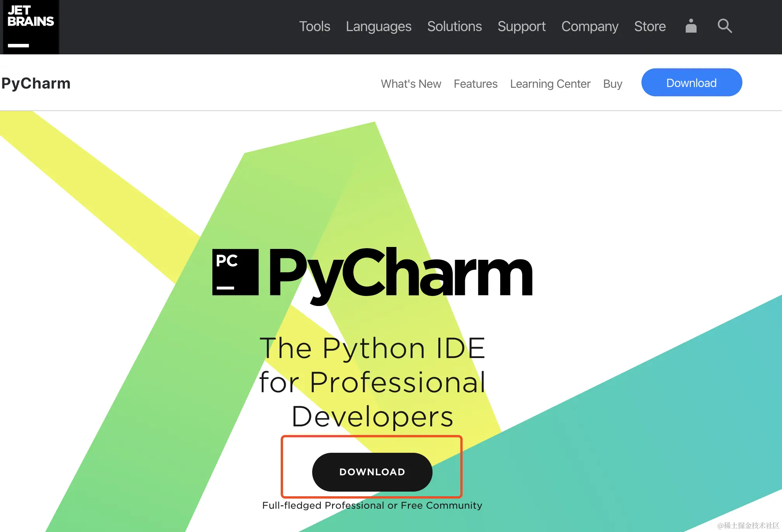Open the Languages menu
The height and width of the screenshot is (532, 782).
tap(379, 26)
